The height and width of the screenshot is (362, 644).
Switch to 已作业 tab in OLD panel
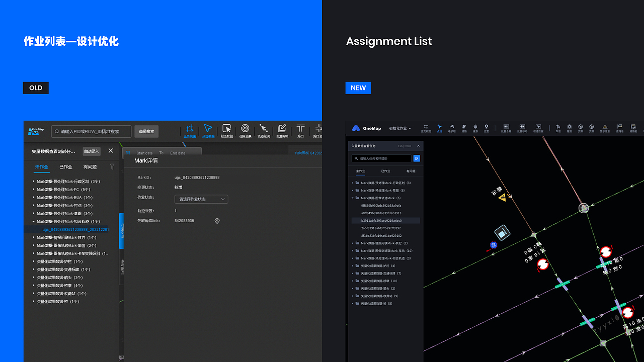click(66, 167)
